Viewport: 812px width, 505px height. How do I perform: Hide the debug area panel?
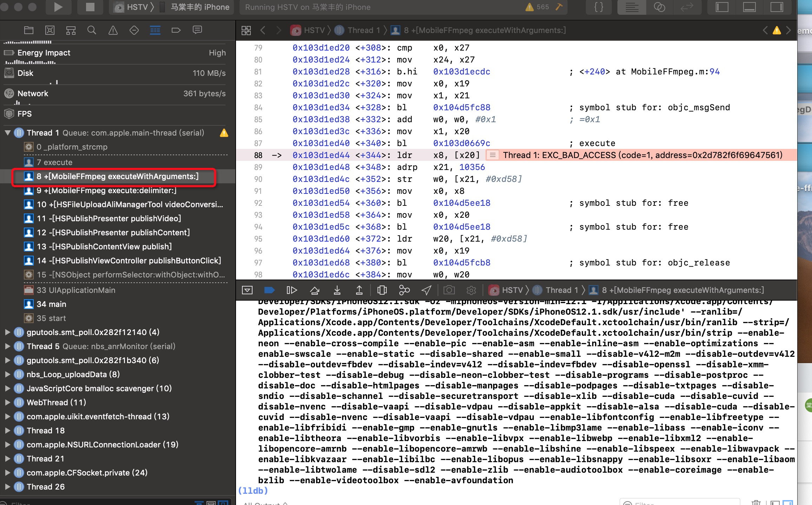248,290
